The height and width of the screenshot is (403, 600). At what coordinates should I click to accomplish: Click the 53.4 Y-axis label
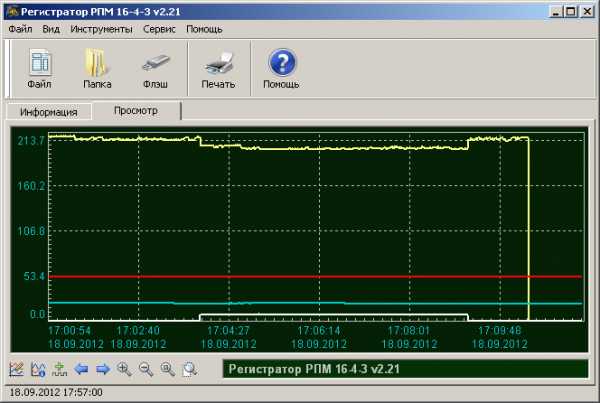tap(34, 276)
